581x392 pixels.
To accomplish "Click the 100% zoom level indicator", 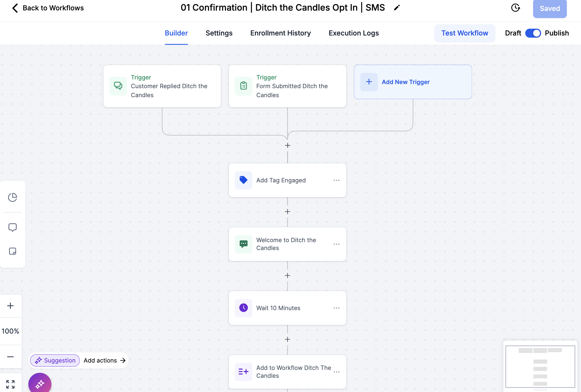I will [x=10, y=331].
